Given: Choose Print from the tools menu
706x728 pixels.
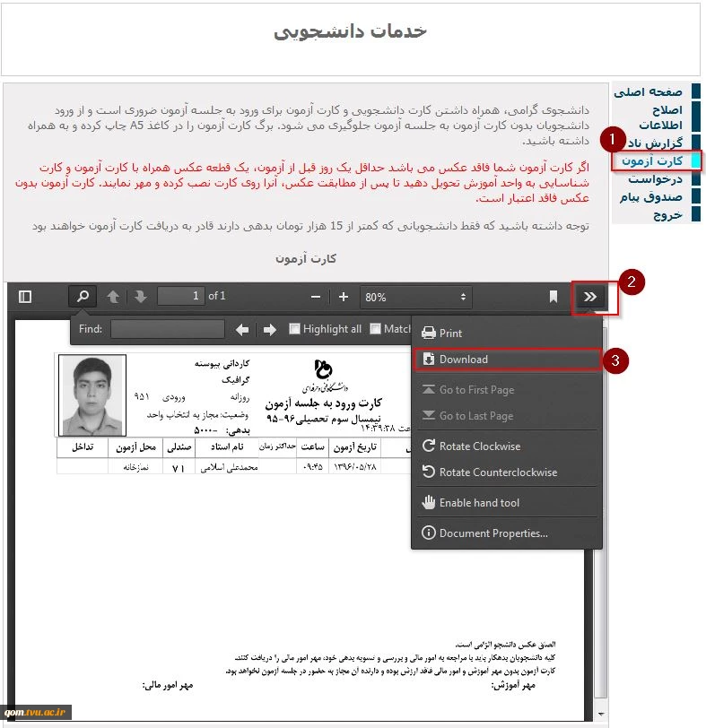Looking at the screenshot, I should [x=506, y=334].
